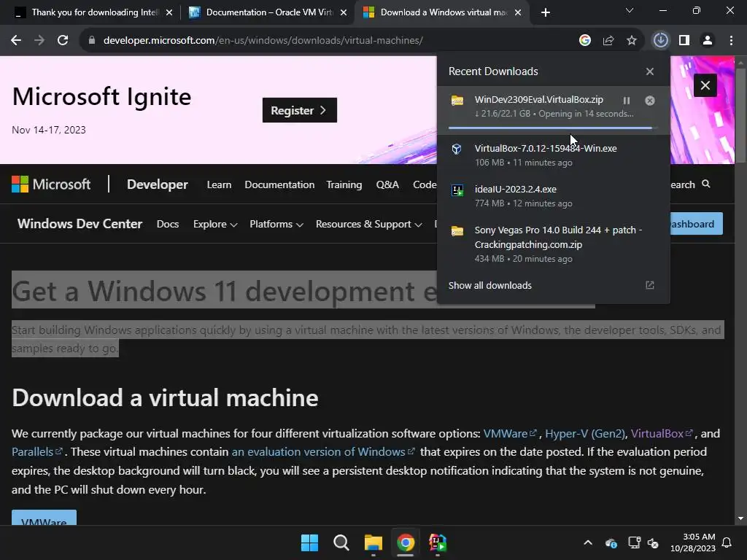Open the VirtualBox link in the paragraph

pos(661,433)
